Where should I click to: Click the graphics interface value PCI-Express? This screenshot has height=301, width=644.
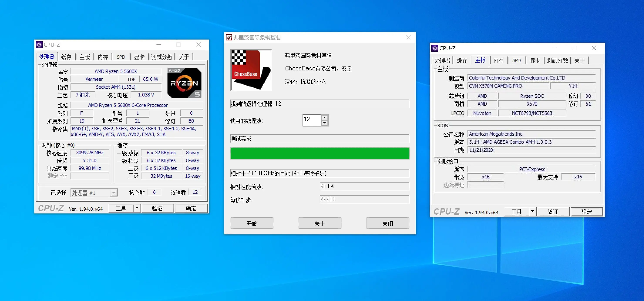point(532,169)
